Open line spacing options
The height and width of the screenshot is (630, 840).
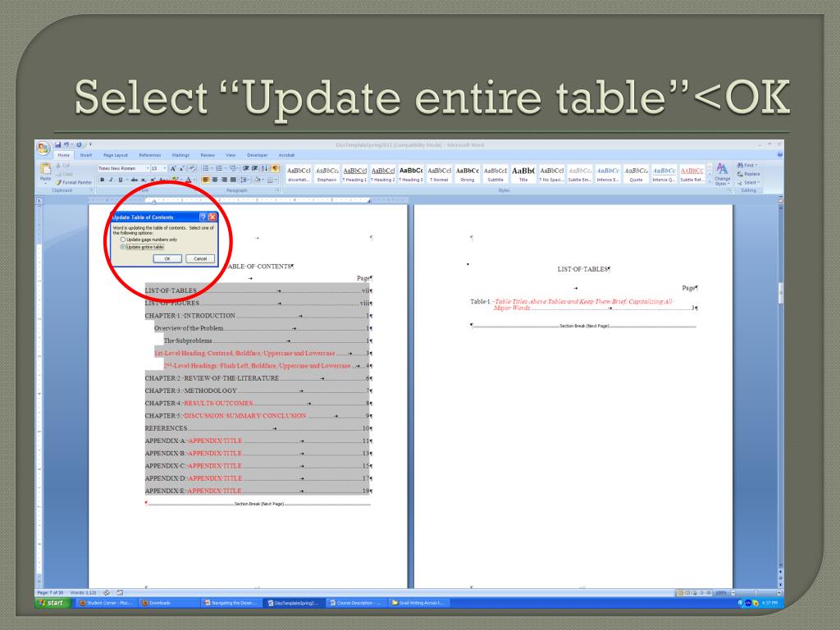(x=244, y=180)
